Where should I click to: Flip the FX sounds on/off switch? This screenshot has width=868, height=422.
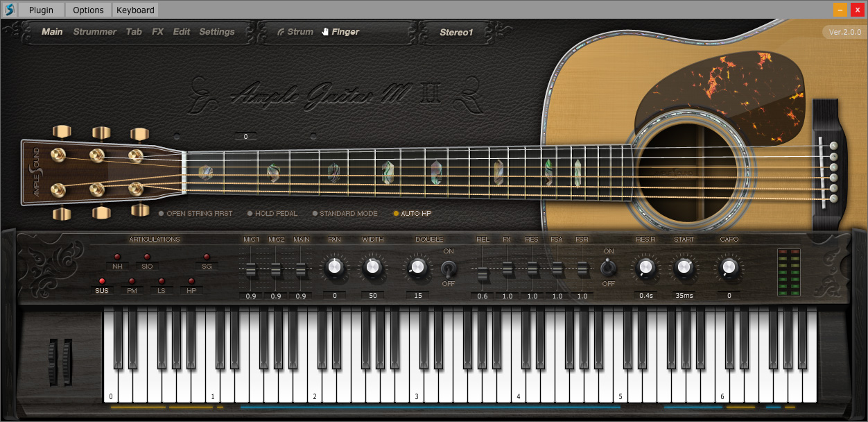pos(608,267)
